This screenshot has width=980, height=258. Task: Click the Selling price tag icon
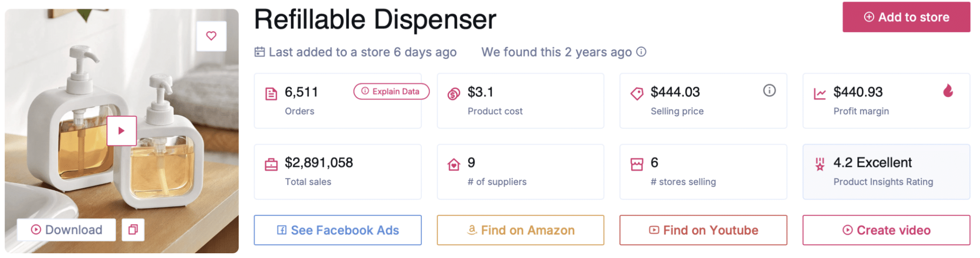[x=637, y=93]
